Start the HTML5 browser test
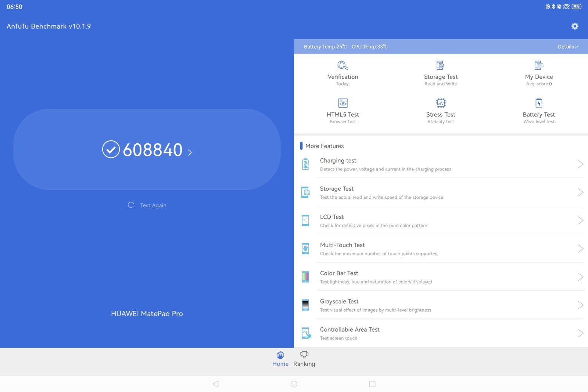This screenshot has width=588, height=392. pyautogui.click(x=343, y=103)
